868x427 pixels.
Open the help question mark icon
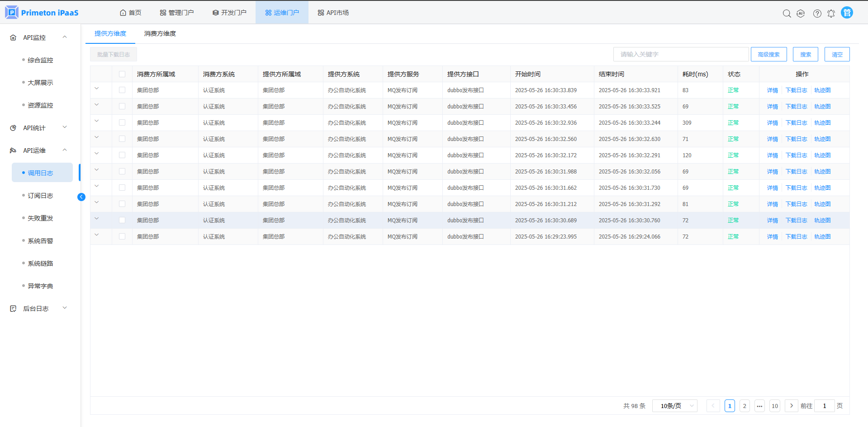817,14
